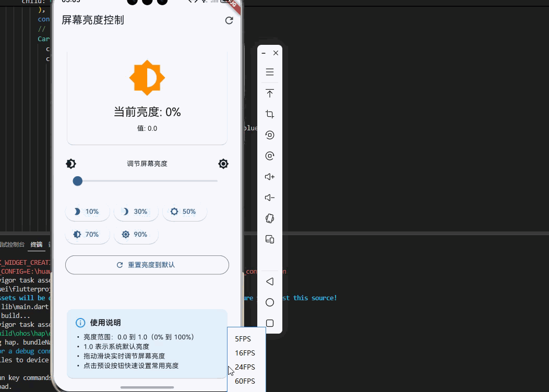The width and height of the screenshot is (549, 392).
Task: Click the refresh icon in app header
Action: point(229,20)
